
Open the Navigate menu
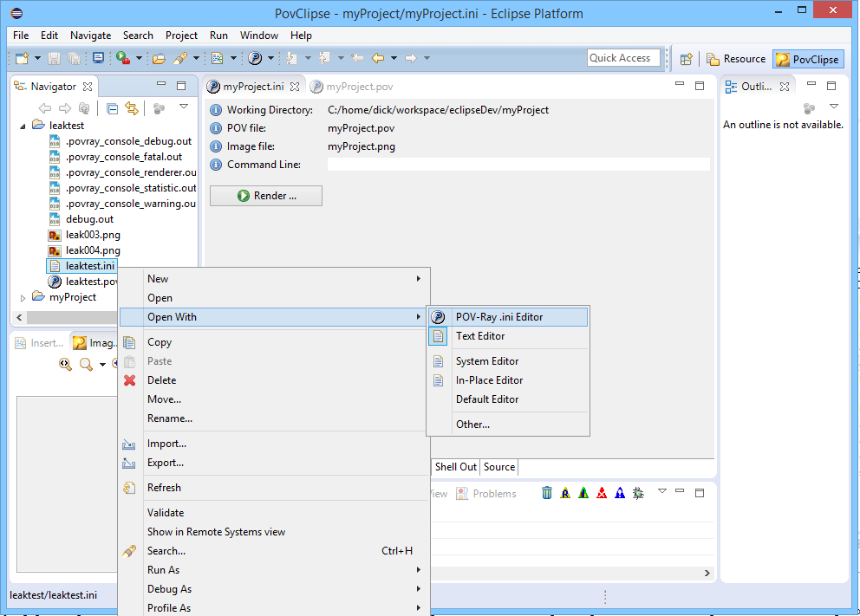(90, 36)
